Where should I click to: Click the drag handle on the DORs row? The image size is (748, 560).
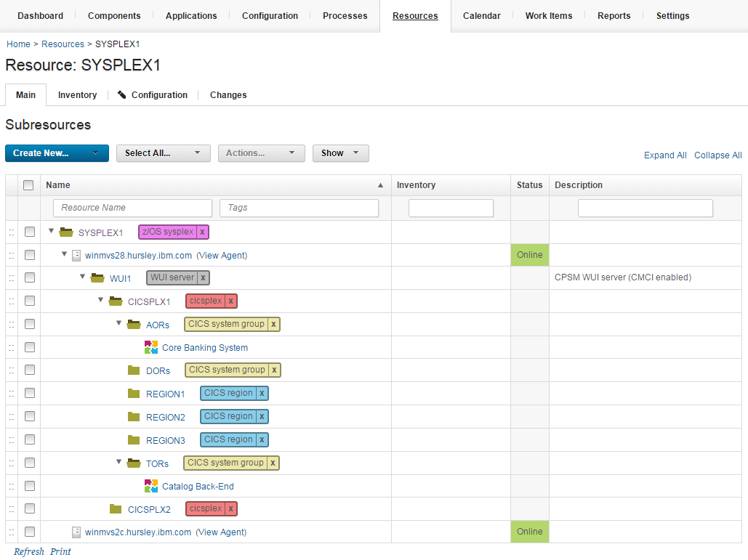[x=12, y=370]
